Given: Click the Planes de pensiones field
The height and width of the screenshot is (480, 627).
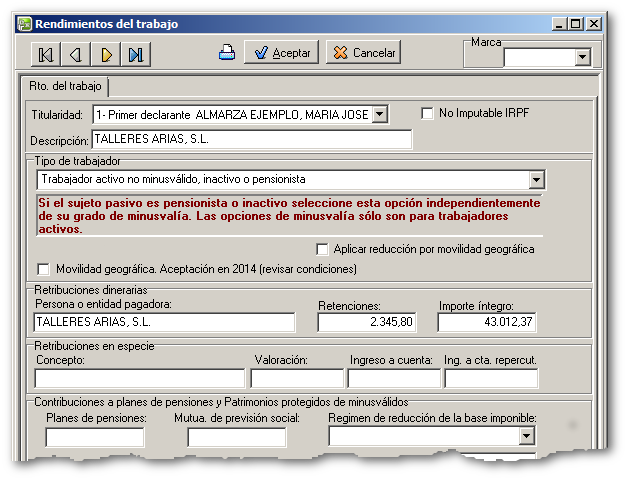Looking at the screenshot, I should click(x=95, y=437).
